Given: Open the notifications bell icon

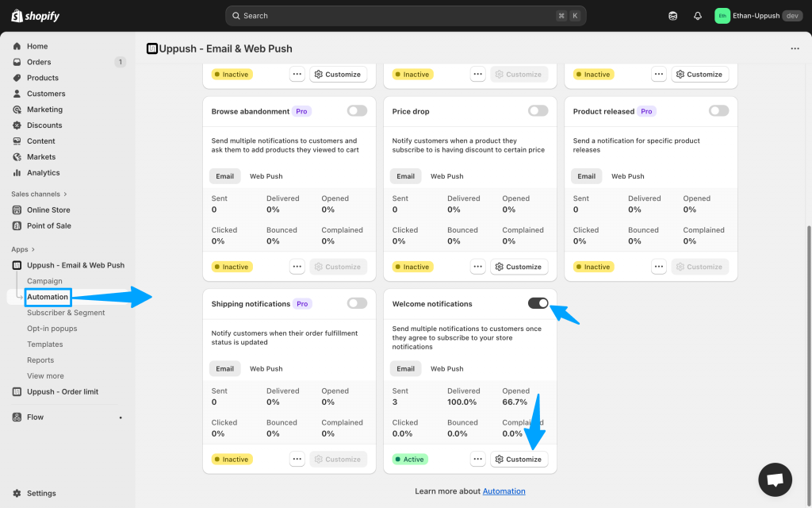Looking at the screenshot, I should tap(697, 16).
